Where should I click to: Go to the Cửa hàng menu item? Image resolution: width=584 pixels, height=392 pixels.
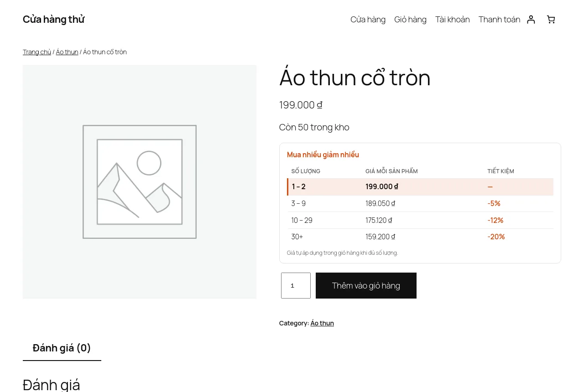[368, 20]
